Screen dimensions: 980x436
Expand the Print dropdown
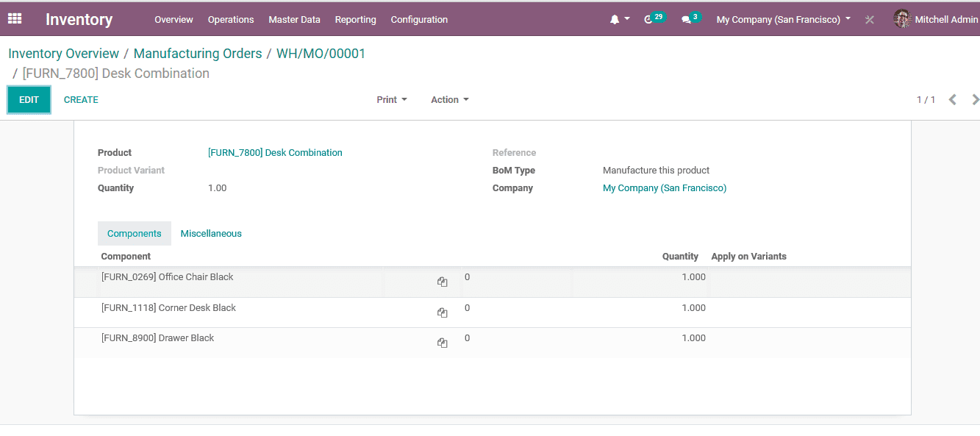[x=392, y=100]
